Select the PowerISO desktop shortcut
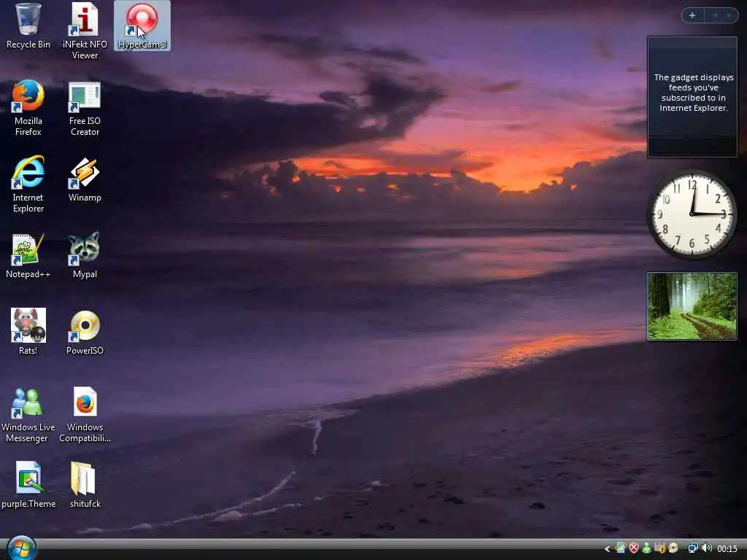Image resolution: width=747 pixels, height=560 pixels. coord(85,332)
